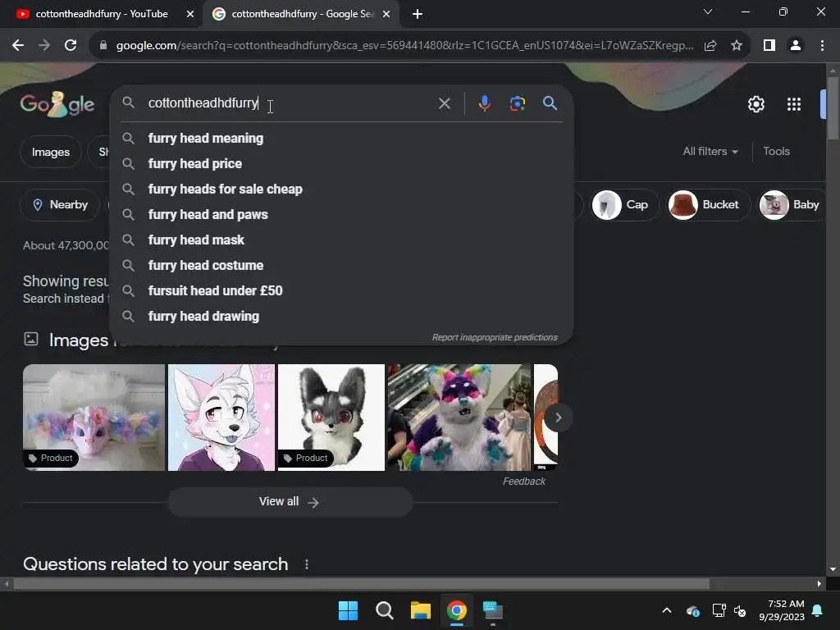840x630 pixels.
Task: Clear the search box text
Action: [x=444, y=103]
